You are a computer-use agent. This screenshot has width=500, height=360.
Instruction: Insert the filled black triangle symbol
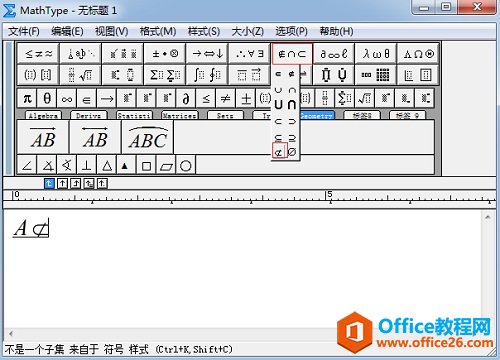coord(126,165)
